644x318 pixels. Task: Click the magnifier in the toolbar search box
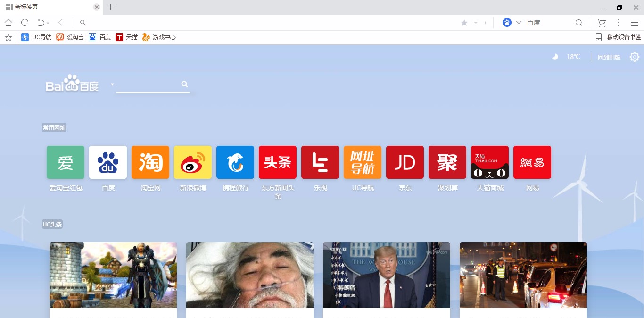pyautogui.click(x=579, y=23)
